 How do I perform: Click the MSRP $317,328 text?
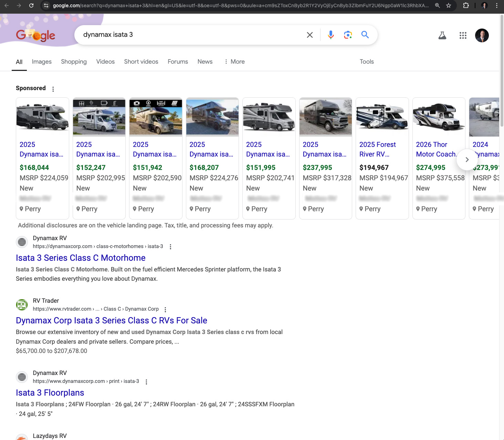point(327,178)
